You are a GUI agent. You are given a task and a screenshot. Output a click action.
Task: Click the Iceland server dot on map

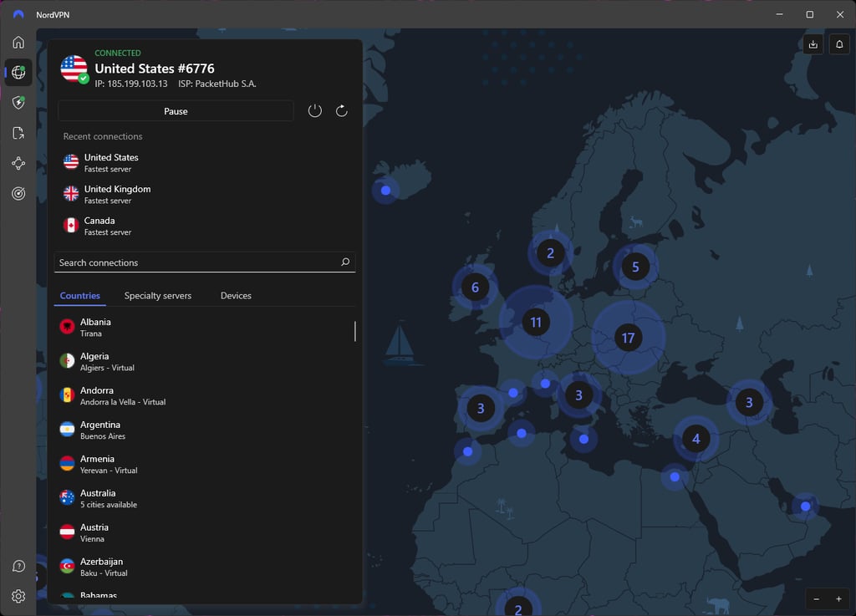click(x=385, y=191)
